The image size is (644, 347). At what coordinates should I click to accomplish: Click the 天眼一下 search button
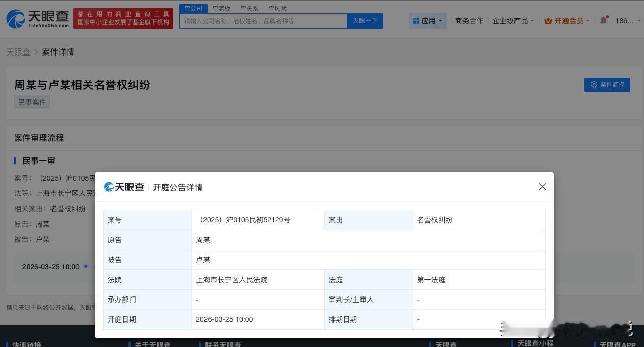(x=365, y=21)
